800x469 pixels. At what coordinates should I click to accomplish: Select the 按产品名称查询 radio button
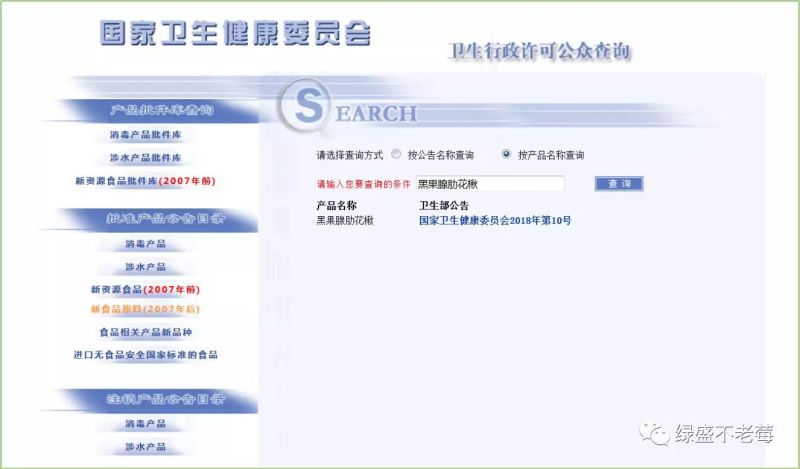[x=506, y=154]
